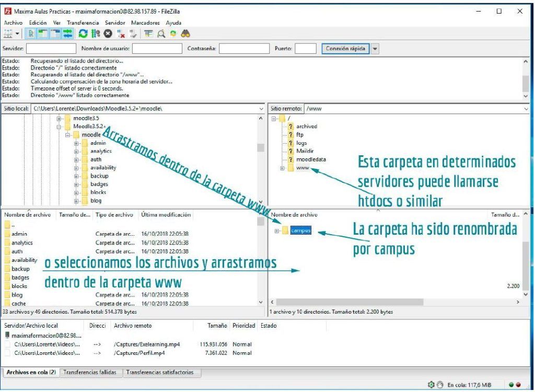This screenshot has height=392, width=535.
Task: Click the process queue toolbar icon
Action: 96,34
